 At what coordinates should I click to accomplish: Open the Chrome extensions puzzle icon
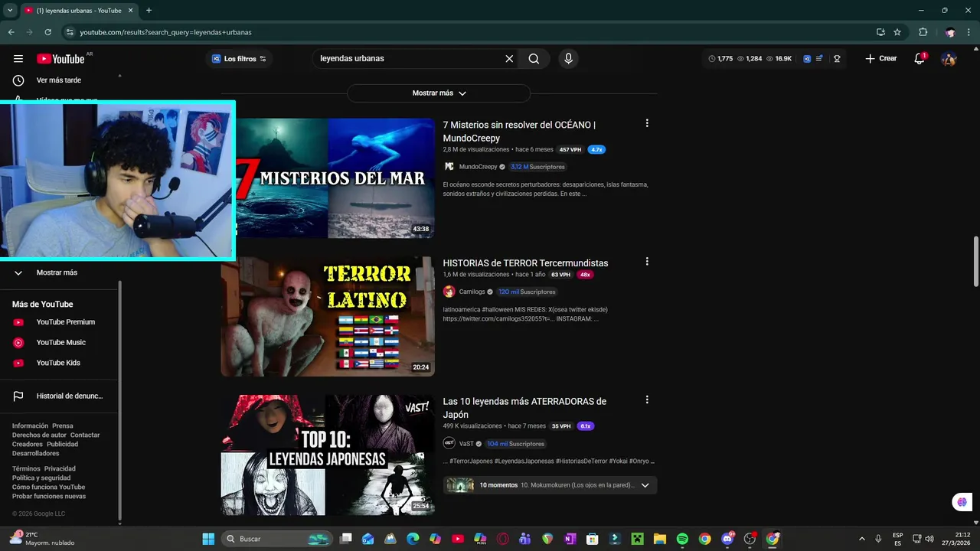923,32
